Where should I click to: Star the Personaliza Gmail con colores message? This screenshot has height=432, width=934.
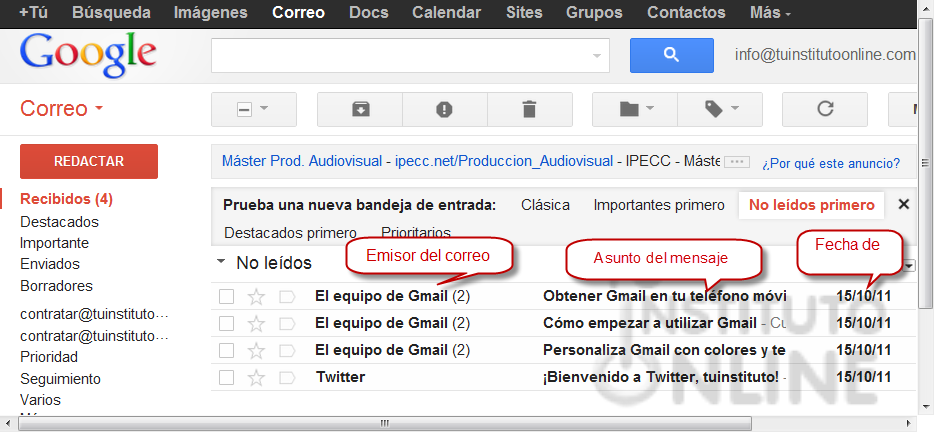coord(256,350)
